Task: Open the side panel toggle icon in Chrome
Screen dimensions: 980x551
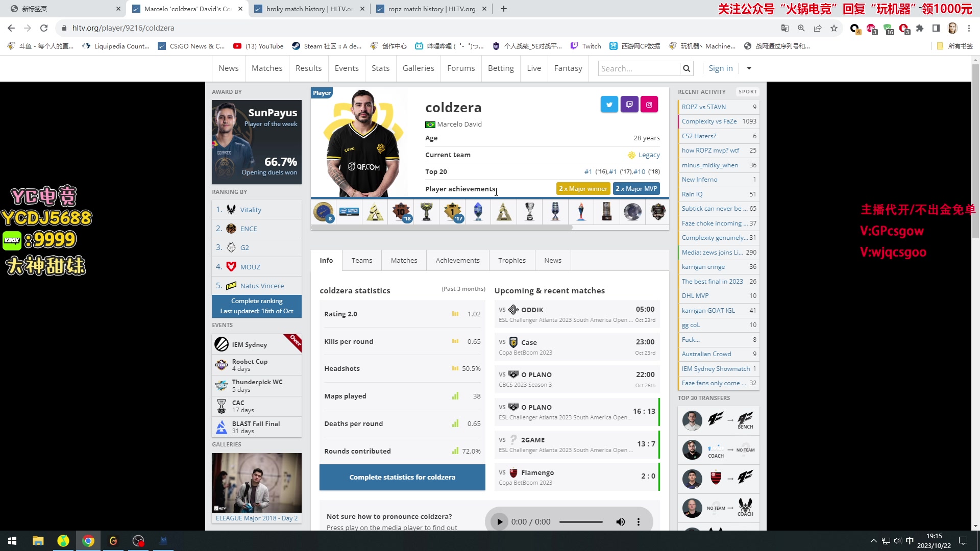Action: tap(936, 28)
